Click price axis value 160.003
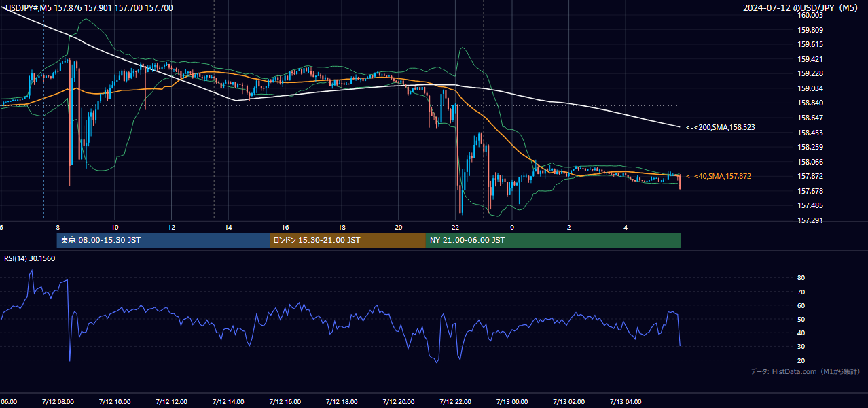The height and width of the screenshot is (408, 868). coord(810,15)
